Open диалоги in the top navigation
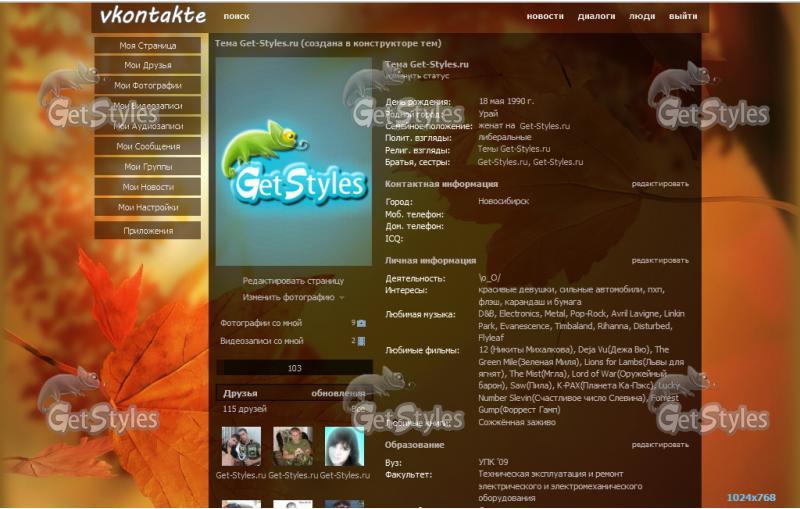This screenshot has height=509, width=800. point(596,16)
